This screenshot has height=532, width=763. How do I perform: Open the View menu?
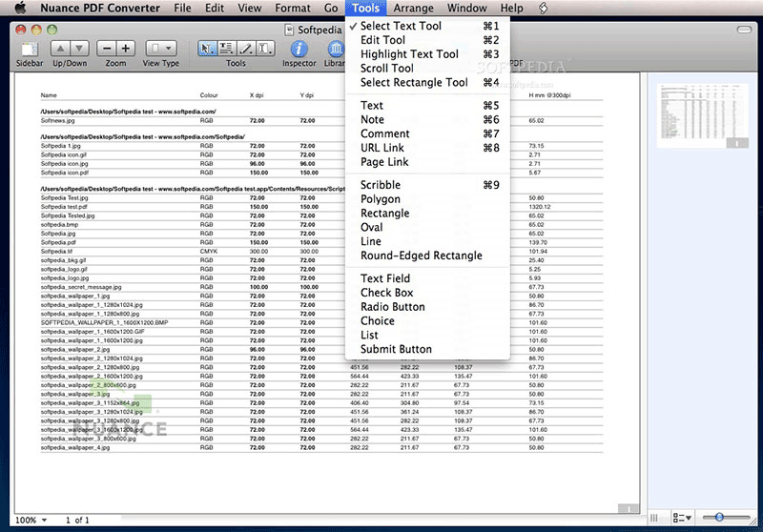tap(250, 8)
